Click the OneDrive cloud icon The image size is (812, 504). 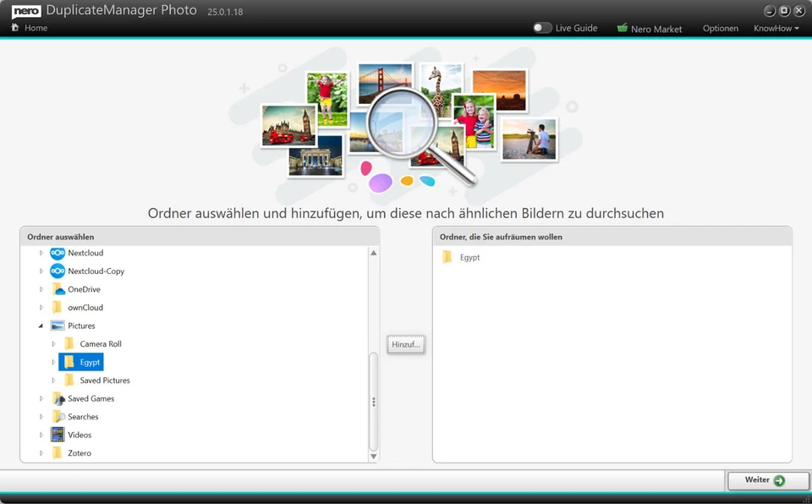[58, 288]
